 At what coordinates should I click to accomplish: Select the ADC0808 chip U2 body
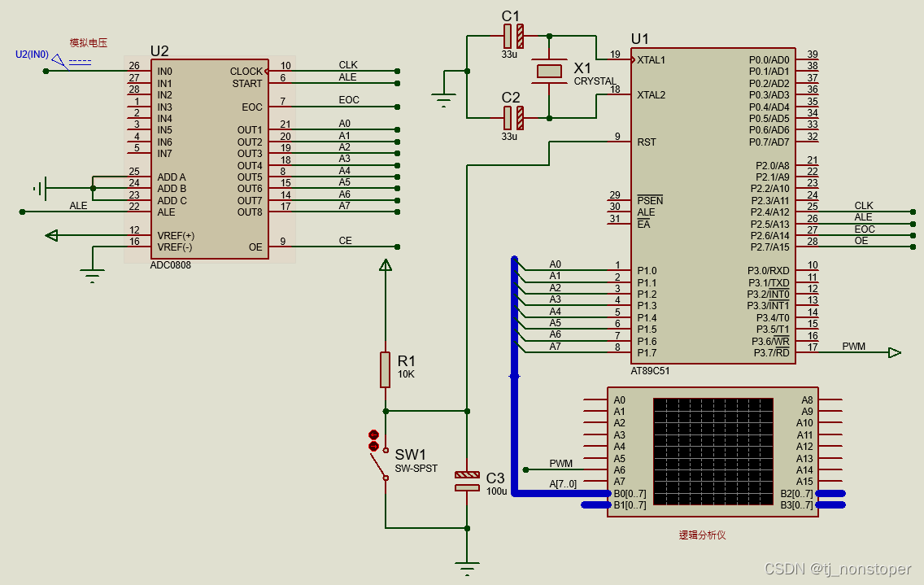pos(210,159)
